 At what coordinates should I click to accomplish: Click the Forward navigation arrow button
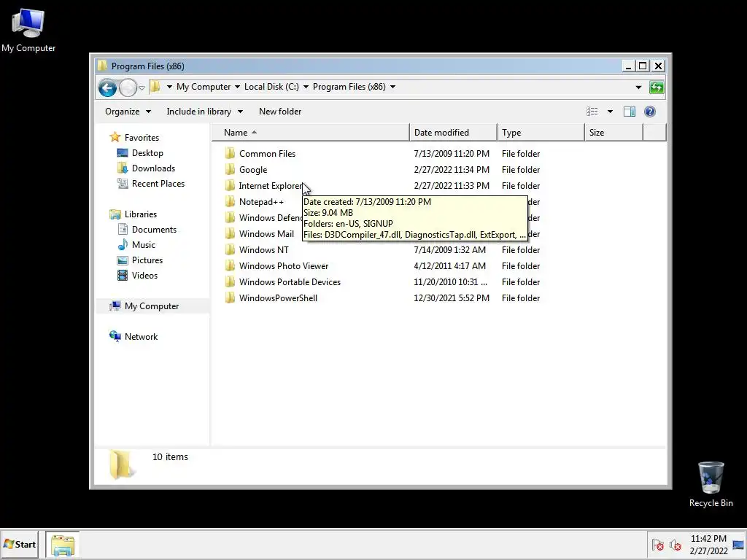point(128,87)
